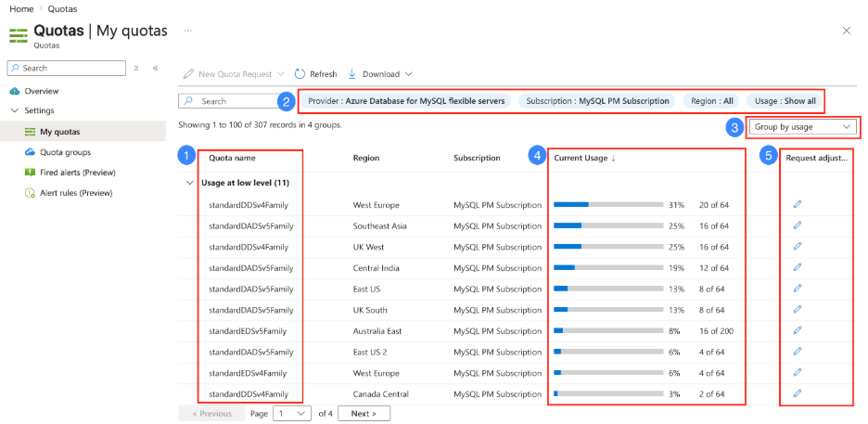Click the pencil icon in UK South row

tap(798, 310)
